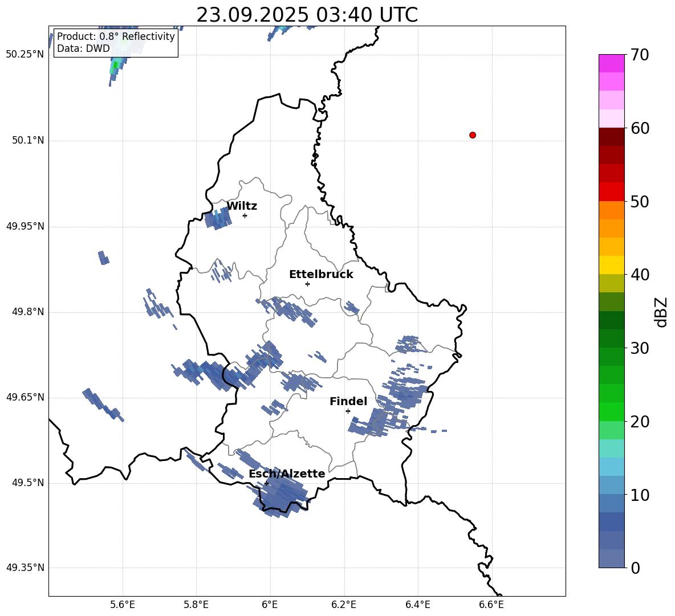Click the plus marker below Wiltz
Image resolution: width=675 pixels, height=616 pixels.
click(x=245, y=215)
